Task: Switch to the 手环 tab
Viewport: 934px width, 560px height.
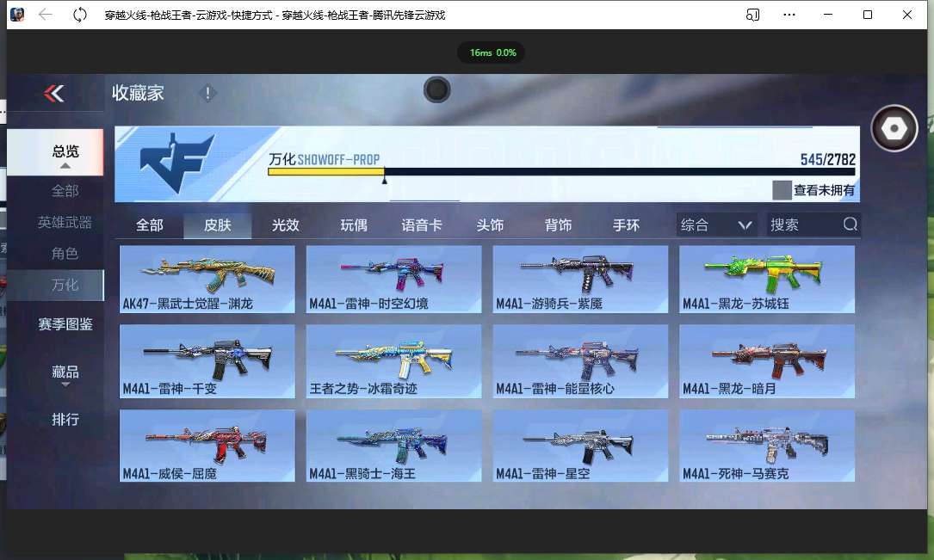Action: pos(627,225)
